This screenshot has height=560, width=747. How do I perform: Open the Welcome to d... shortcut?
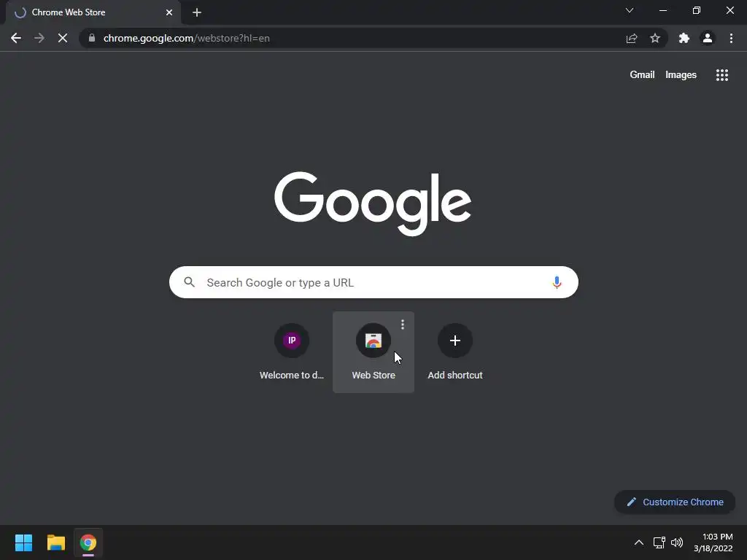tap(292, 352)
